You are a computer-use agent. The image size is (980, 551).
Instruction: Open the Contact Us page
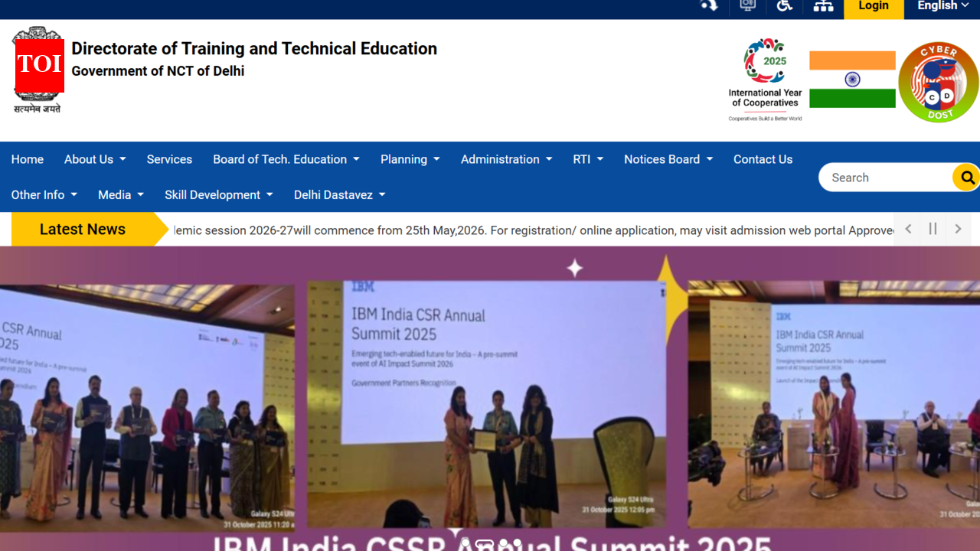(x=763, y=159)
